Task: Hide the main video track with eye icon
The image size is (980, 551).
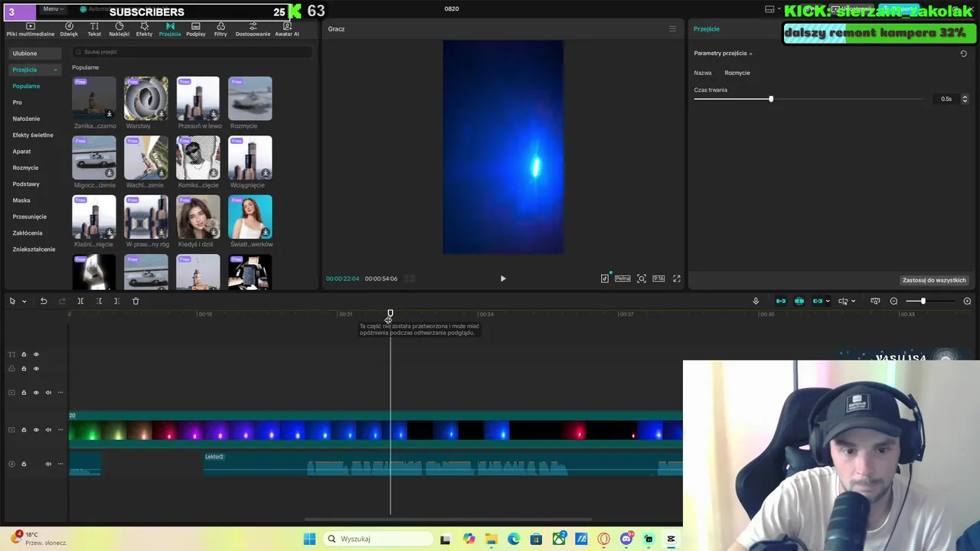Action: pos(36,429)
